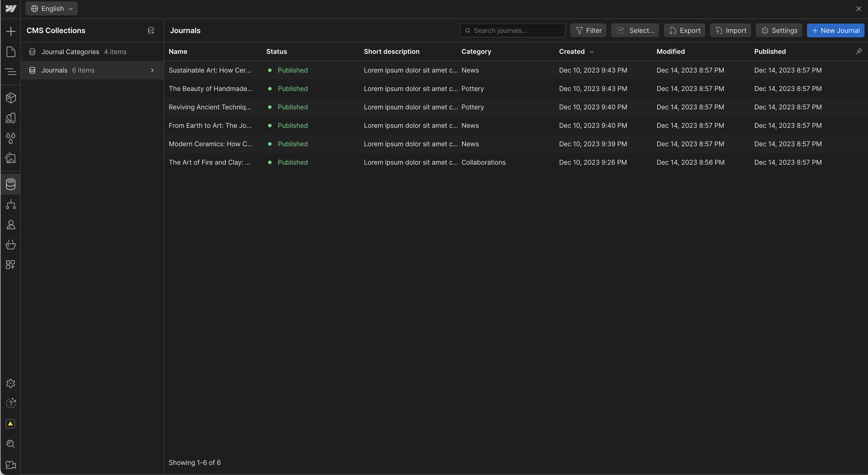Open the Add Elements panel plus icon
868x475 pixels.
tap(11, 31)
